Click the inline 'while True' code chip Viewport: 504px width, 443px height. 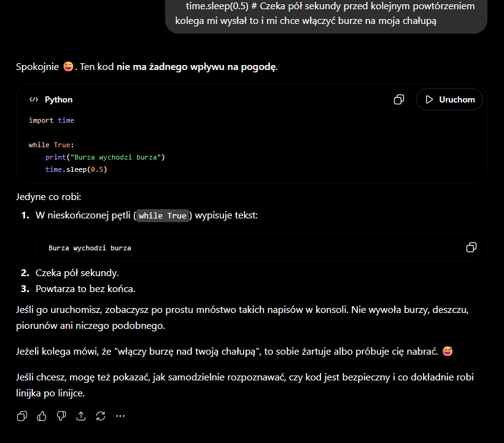click(x=163, y=215)
